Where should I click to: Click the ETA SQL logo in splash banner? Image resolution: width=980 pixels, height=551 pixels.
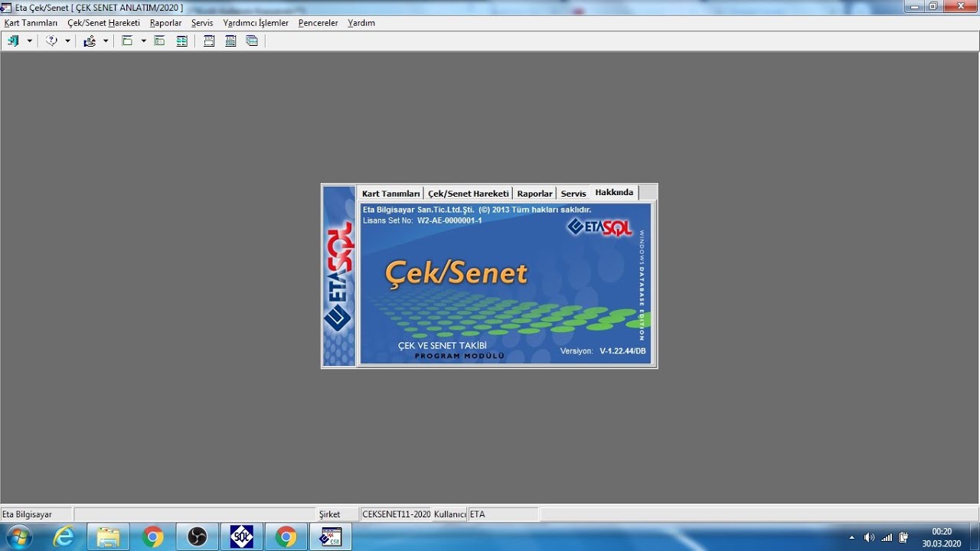tap(599, 227)
